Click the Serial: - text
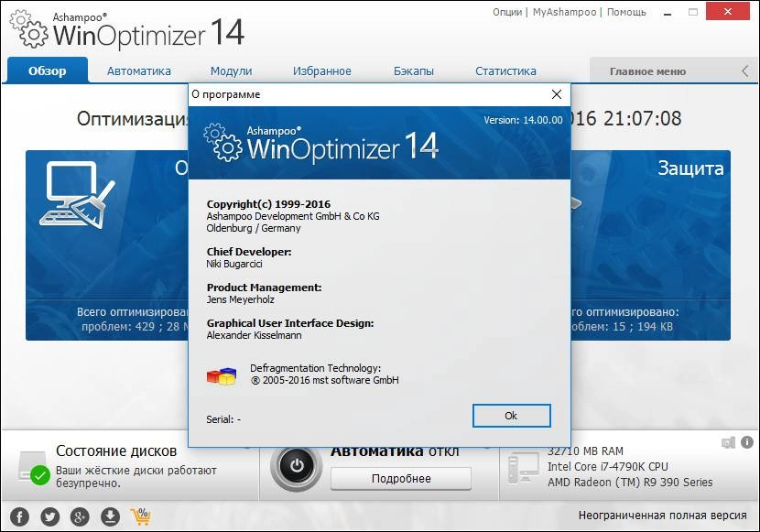Screen dimensions: 760x532 click(x=223, y=419)
